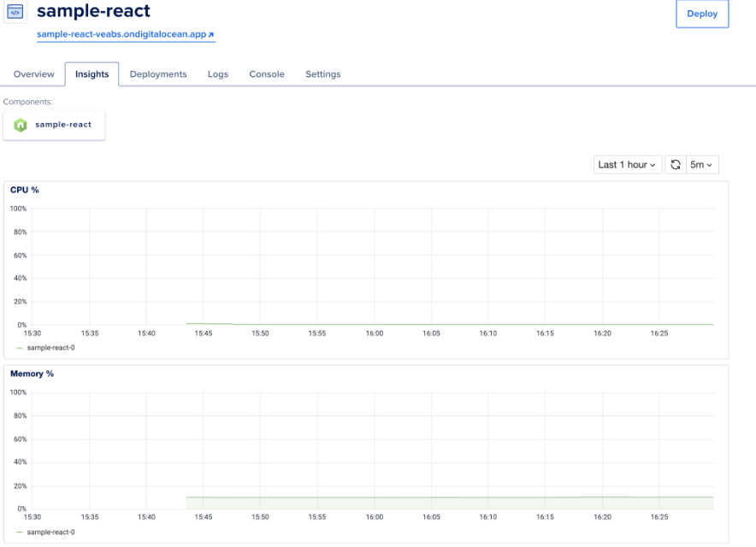
Task: Click the Deploy button
Action: [x=701, y=14]
